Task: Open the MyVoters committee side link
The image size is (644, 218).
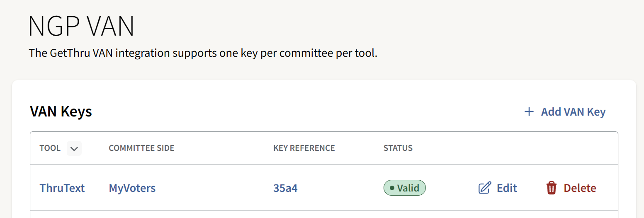Action: (132, 188)
